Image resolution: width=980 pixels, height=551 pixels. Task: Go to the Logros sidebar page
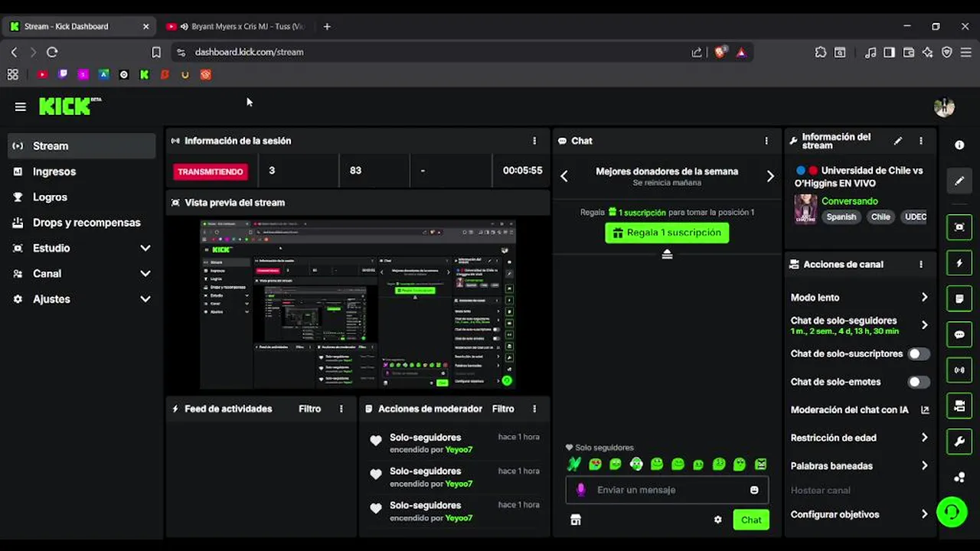coord(81,197)
